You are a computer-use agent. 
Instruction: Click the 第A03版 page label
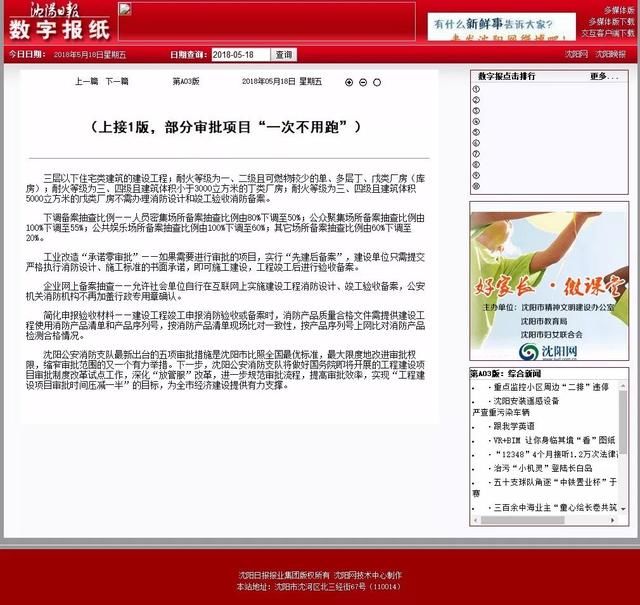click(186, 81)
